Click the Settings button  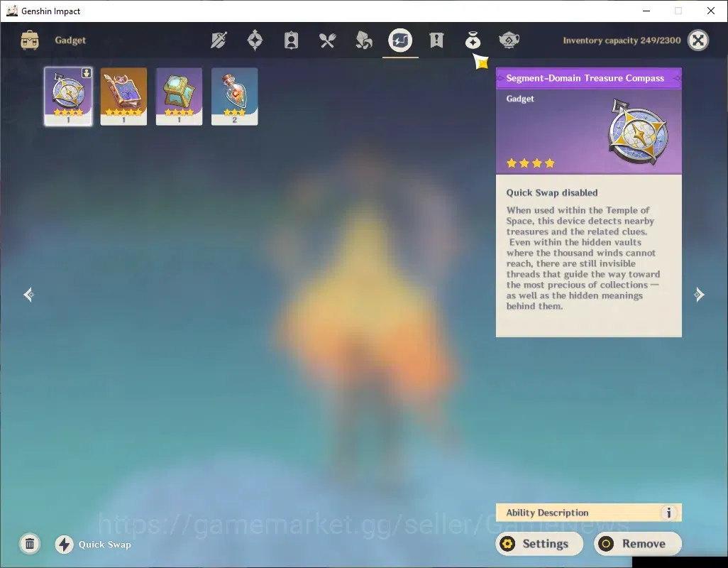[539, 544]
